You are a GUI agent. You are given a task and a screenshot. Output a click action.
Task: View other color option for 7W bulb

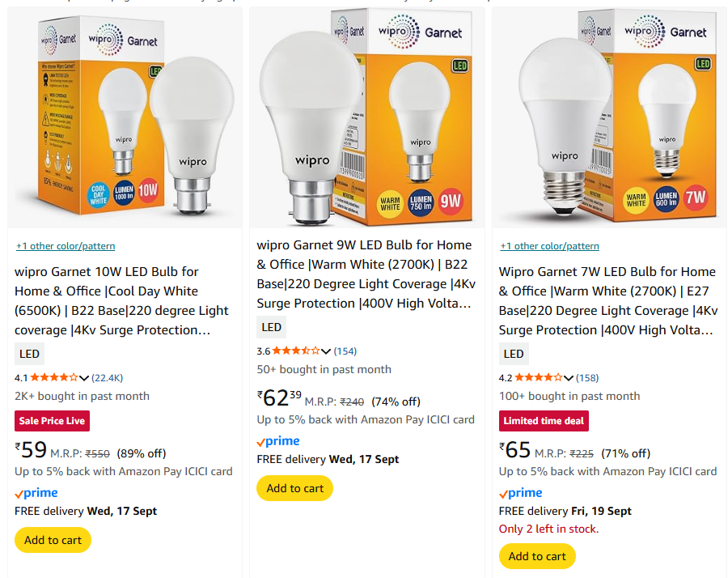[x=550, y=246]
